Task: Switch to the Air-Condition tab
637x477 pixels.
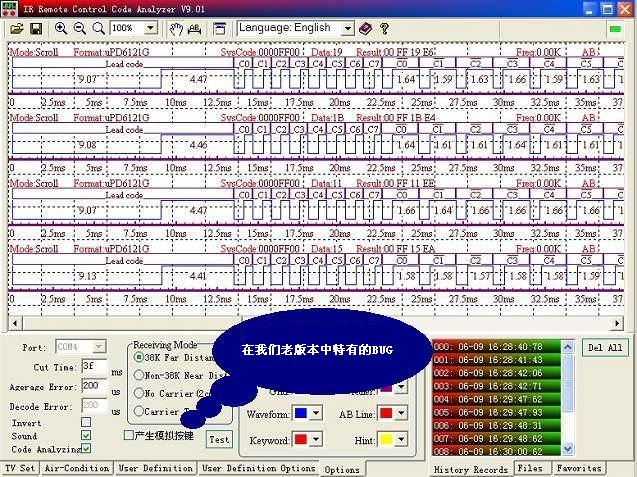Action: coord(77,468)
